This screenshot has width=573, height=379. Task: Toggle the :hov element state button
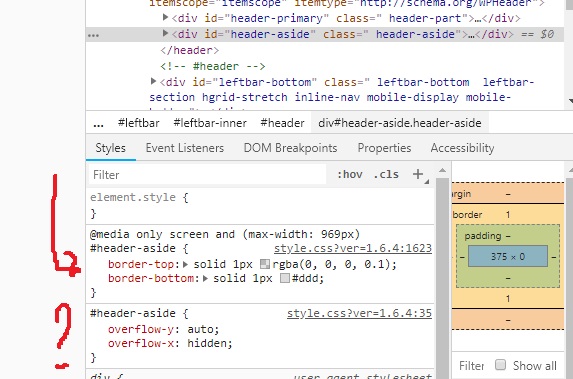pos(350,174)
